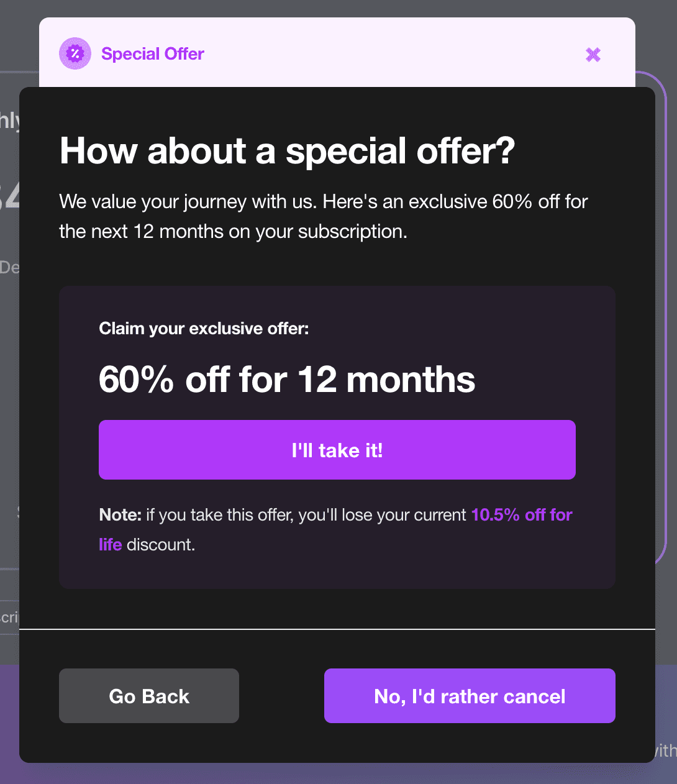677x784 pixels.
Task: Click the divider line above the action buttons
Action: (337, 629)
